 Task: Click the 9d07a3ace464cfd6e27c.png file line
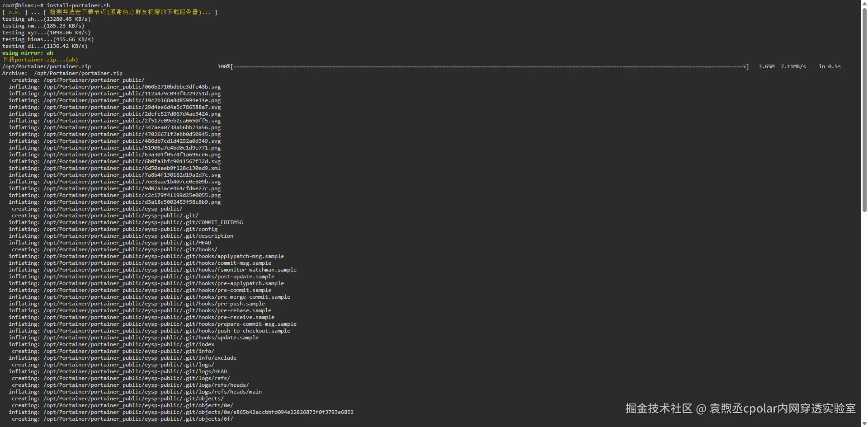pos(115,188)
